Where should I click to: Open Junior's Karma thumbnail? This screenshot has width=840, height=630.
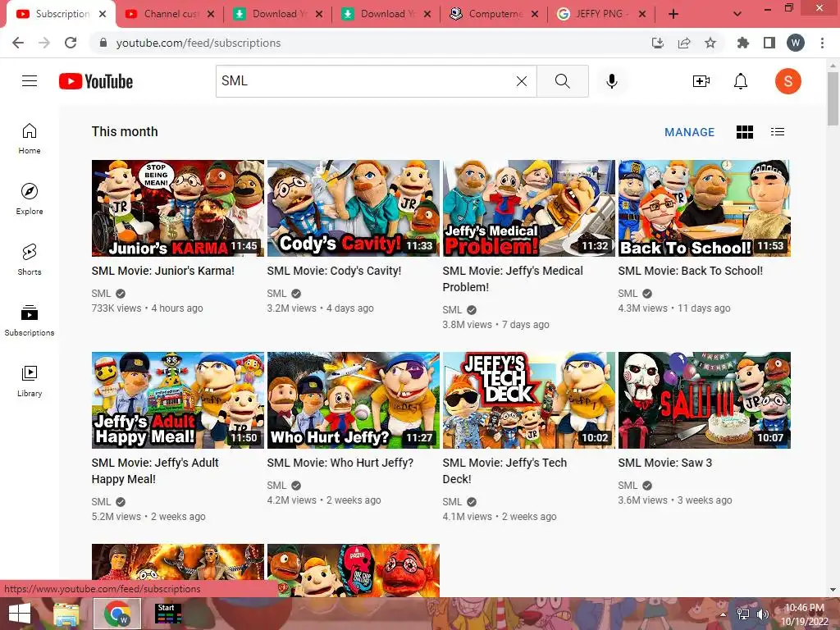[x=178, y=208]
